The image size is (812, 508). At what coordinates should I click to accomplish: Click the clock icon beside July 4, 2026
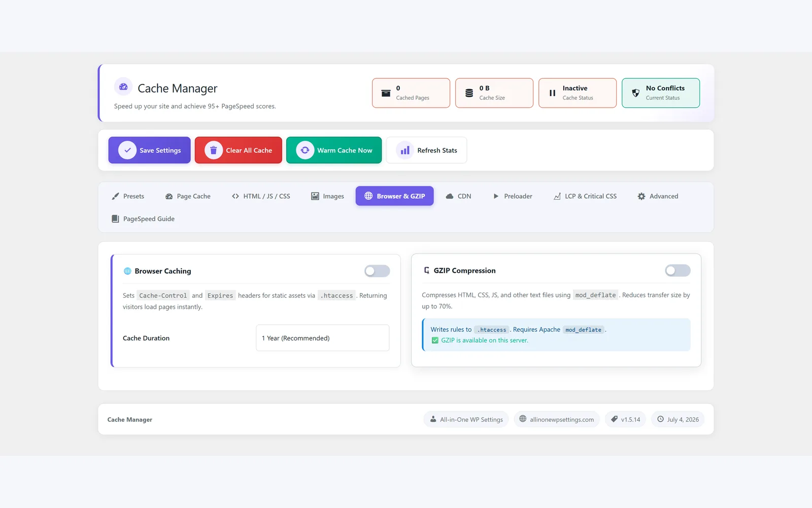click(660, 419)
